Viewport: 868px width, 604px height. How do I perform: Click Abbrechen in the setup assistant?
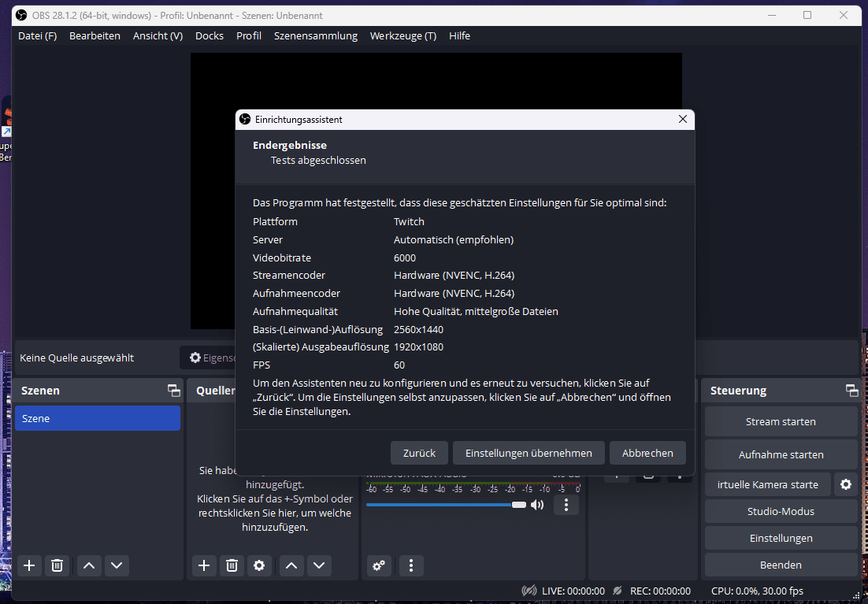point(647,453)
